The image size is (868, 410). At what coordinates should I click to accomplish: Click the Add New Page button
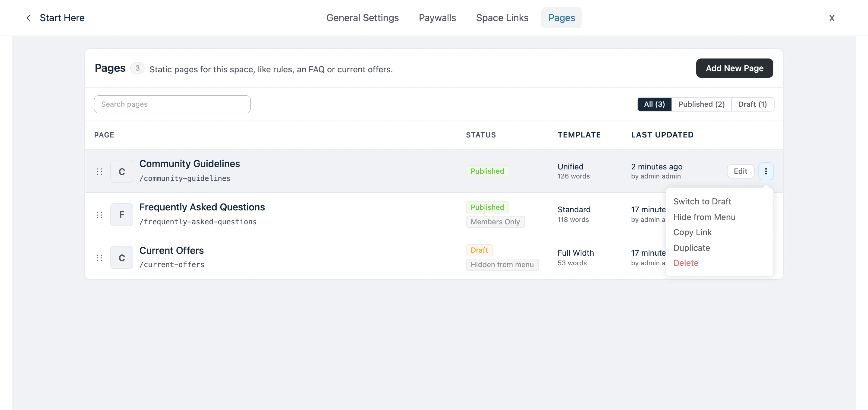point(734,68)
